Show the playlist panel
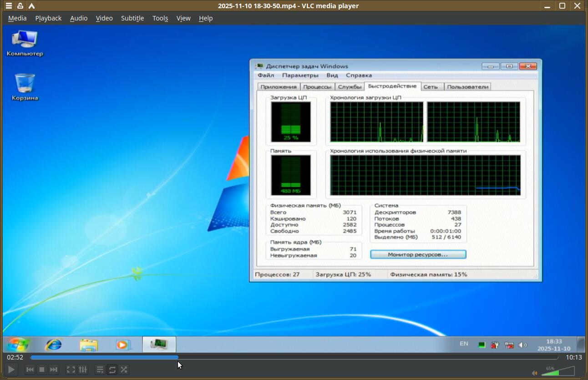The image size is (588, 380). coord(100,370)
